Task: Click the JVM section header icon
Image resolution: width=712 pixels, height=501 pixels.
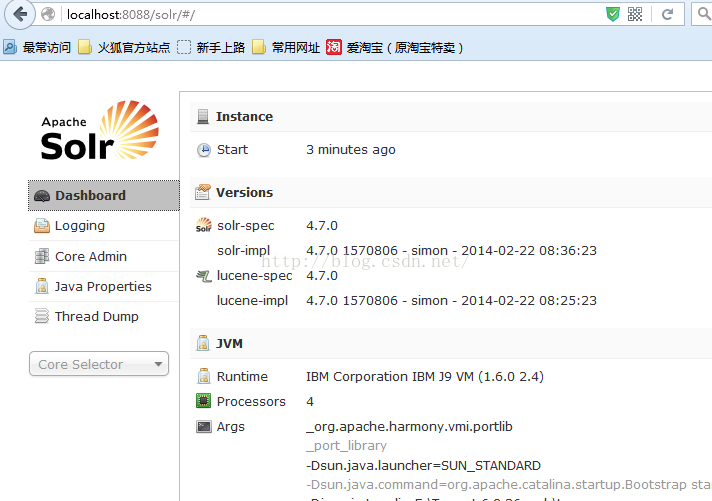Action: (203, 343)
